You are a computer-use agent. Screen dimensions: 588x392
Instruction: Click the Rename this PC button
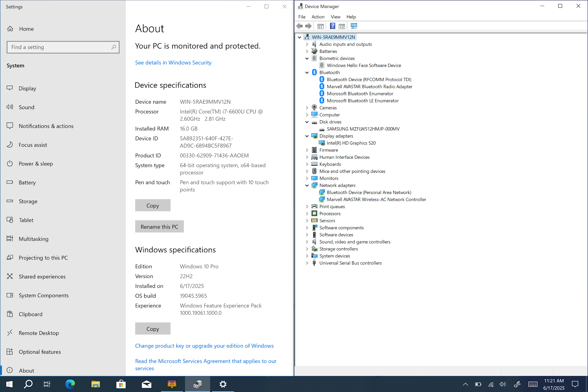click(159, 227)
